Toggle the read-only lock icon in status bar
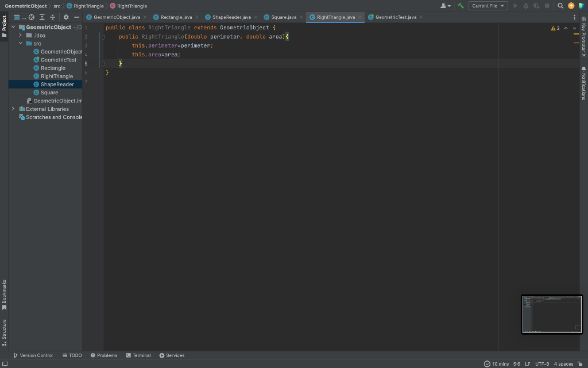 click(x=581, y=363)
